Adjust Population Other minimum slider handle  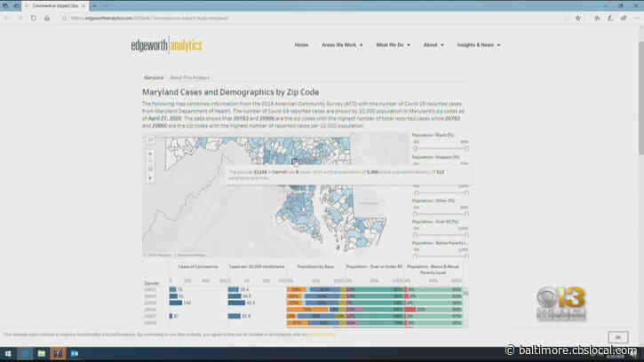tap(415, 214)
